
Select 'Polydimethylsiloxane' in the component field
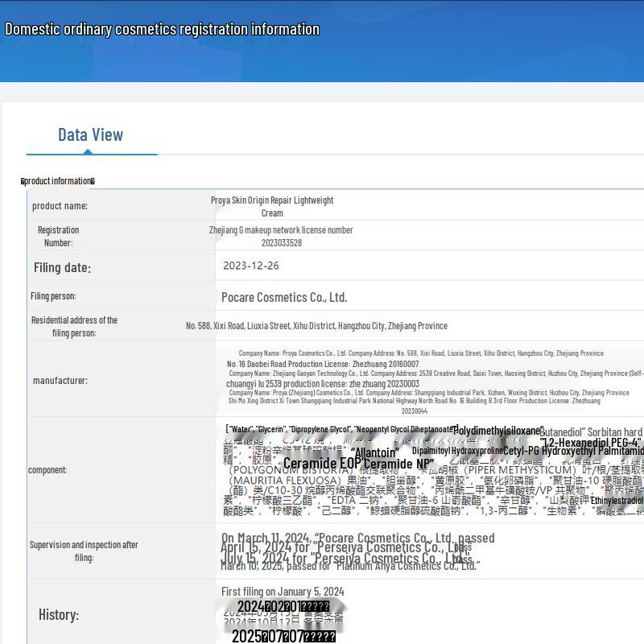498,431
